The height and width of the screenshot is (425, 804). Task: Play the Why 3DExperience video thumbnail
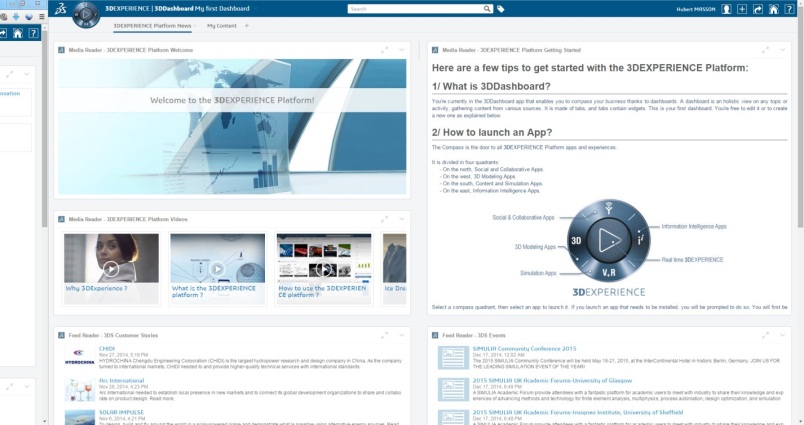tap(111, 267)
